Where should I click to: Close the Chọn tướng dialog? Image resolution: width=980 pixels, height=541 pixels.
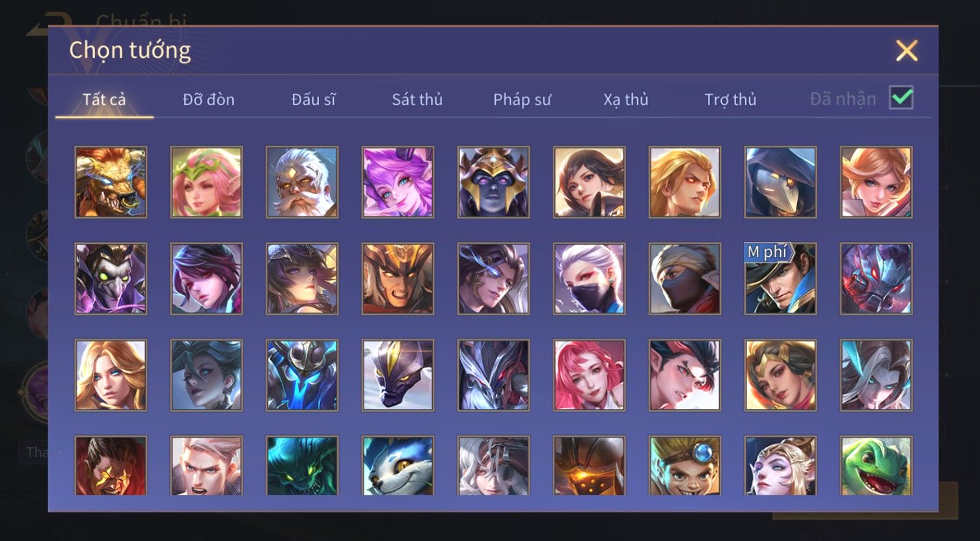[906, 51]
